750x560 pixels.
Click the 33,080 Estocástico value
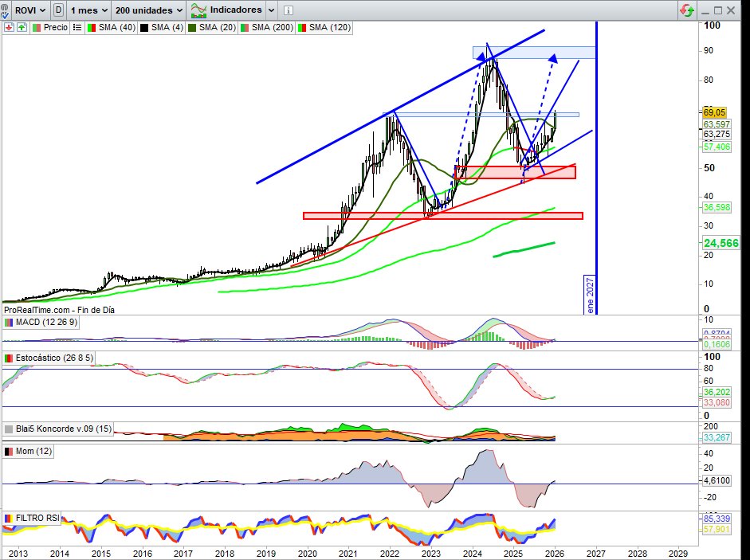(x=717, y=402)
